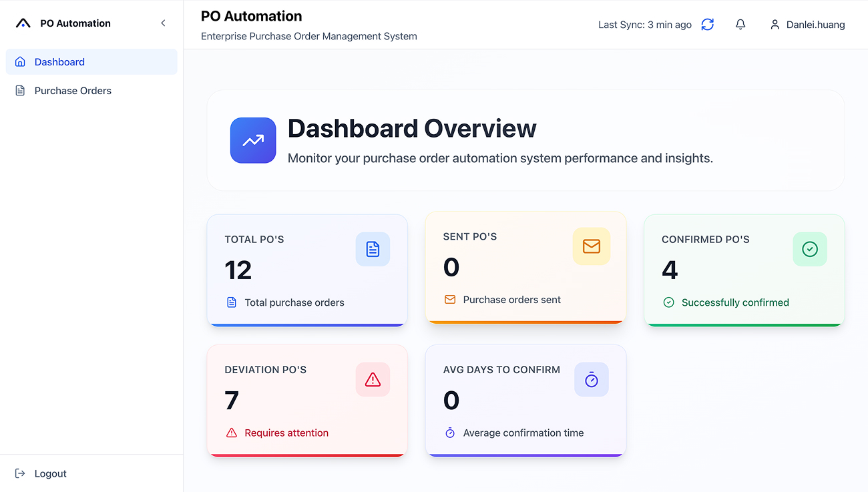Click the user profile icon next to Danlei.huang
This screenshot has width=868, height=492.
click(x=775, y=24)
